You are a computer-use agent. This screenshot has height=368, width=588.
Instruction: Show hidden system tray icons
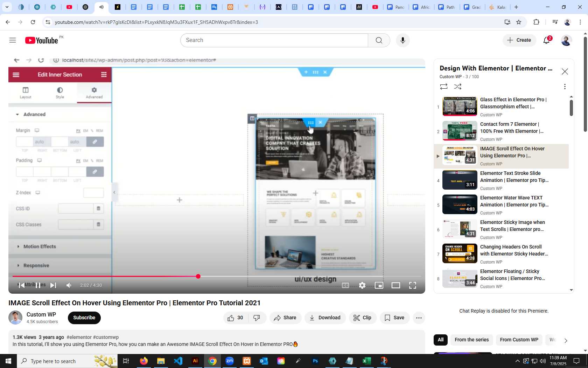click(x=517, y=361)
